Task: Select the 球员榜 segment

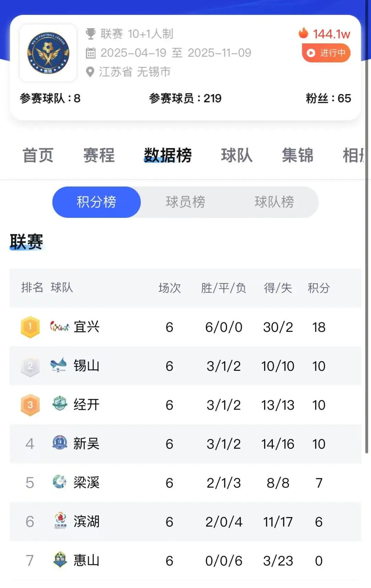Action: [x=185, y=202]
